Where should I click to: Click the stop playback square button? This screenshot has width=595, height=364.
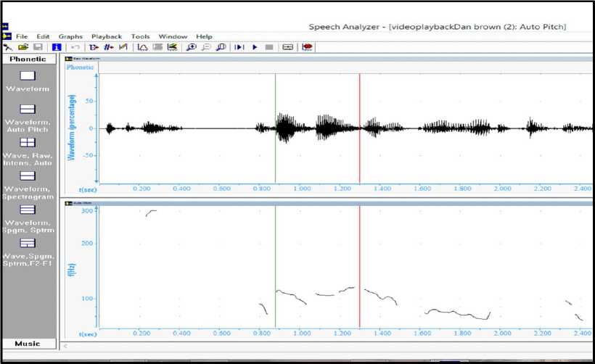coord(269,47)
